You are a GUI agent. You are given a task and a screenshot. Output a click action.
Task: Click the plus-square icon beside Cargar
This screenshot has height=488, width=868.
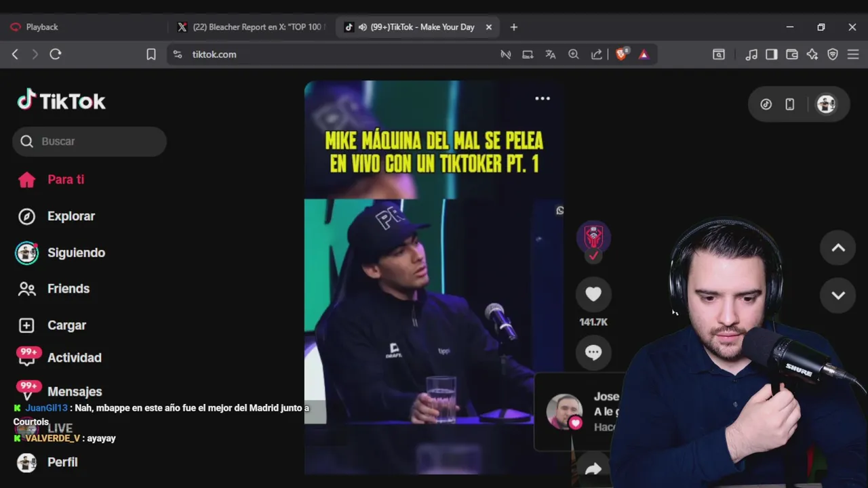tap(26, 325)
